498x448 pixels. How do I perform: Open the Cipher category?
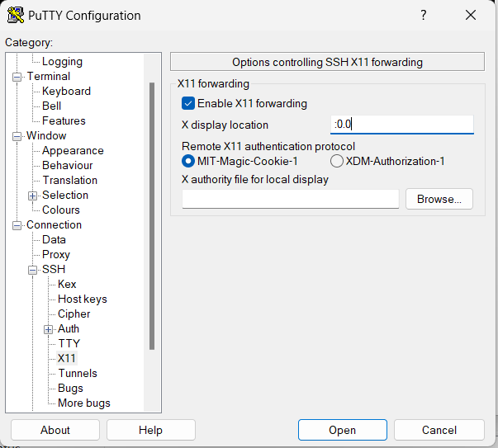74,314
